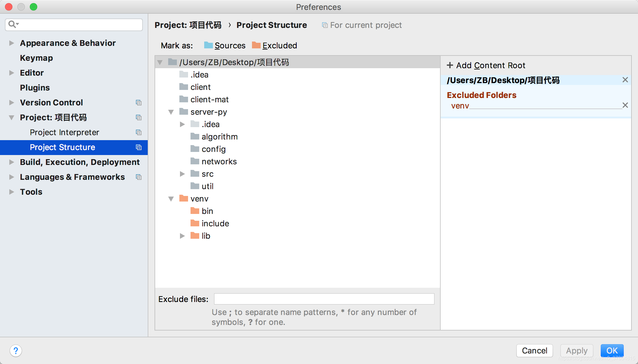Click the orange venv folder icon
Viewport: 638px width, 364px height.
[x=184, y=198]
